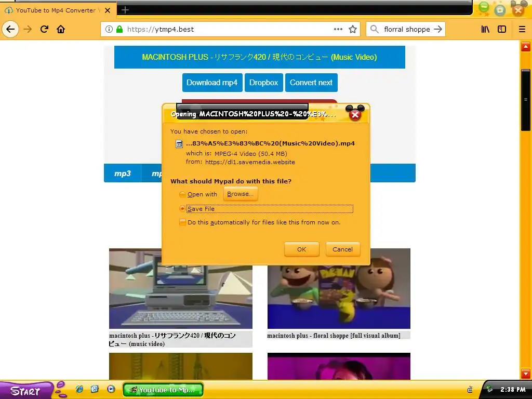Open floral shoppe full visual album link

pyautogui.click(x=334, y=336)
